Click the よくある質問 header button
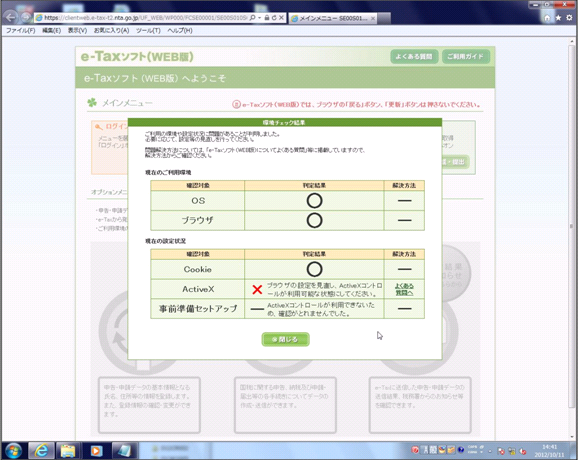Viewport: 579px width, 460px height. click(414, 56)
